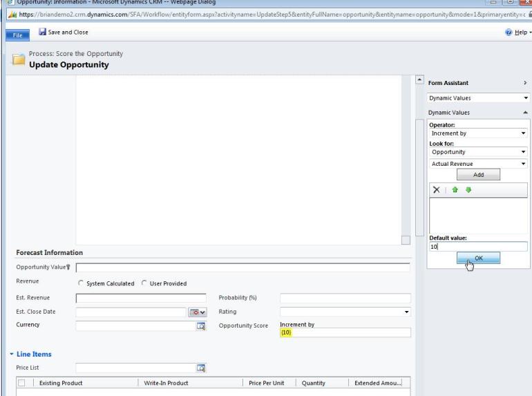Click the text area scrollbar bottom button
The image size is (532, 396).
click(x=406, y=240)
